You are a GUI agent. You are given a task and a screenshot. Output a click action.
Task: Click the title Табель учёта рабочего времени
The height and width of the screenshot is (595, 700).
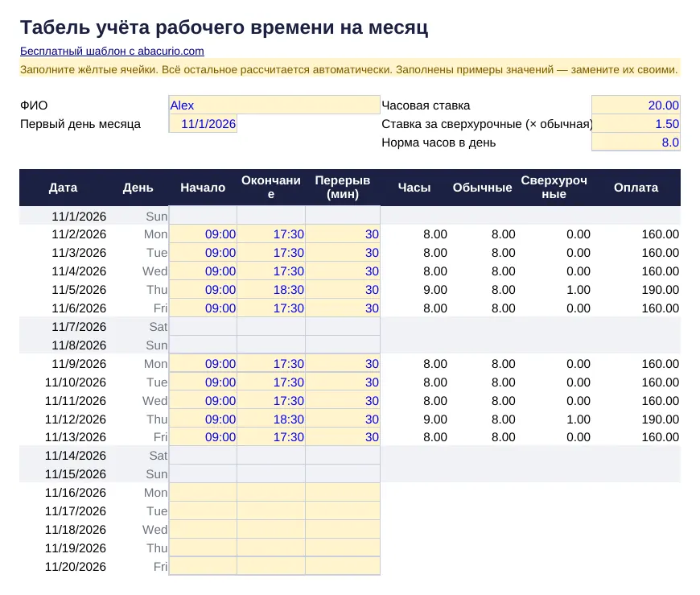click(x=224, y=27)
